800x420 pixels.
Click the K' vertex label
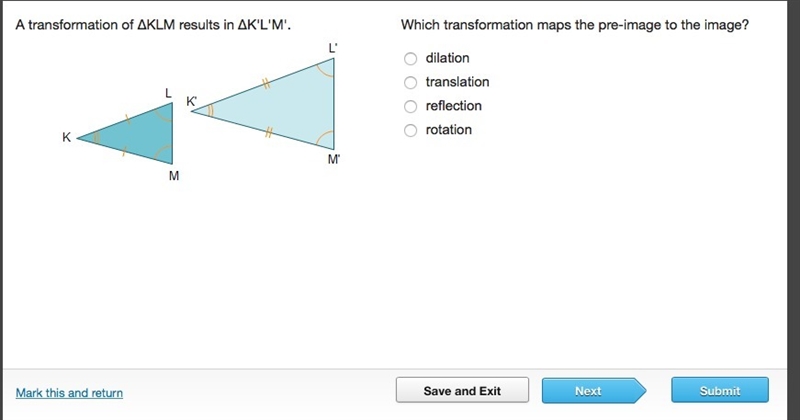coord(191,101)
